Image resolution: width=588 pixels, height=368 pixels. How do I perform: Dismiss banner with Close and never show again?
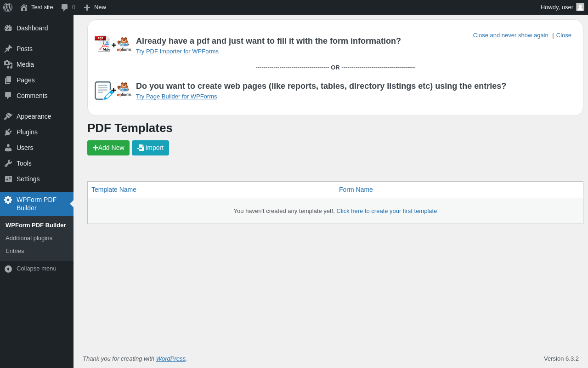pyautogui.click(x=511, y=35)
